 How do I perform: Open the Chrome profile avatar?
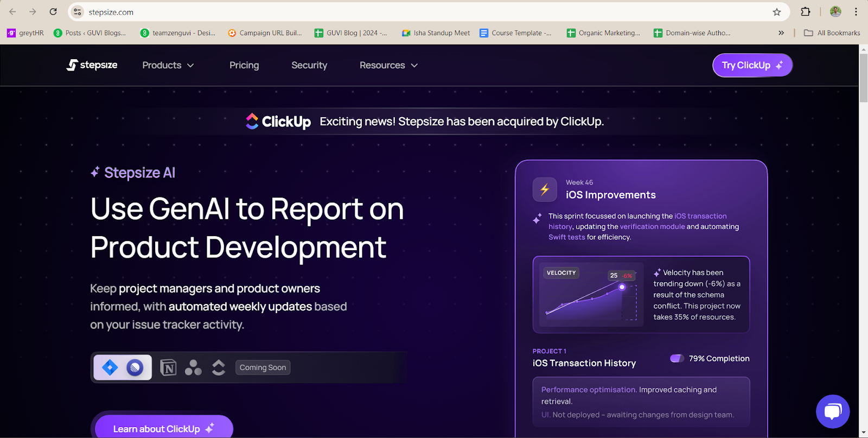tap(835, 11)
